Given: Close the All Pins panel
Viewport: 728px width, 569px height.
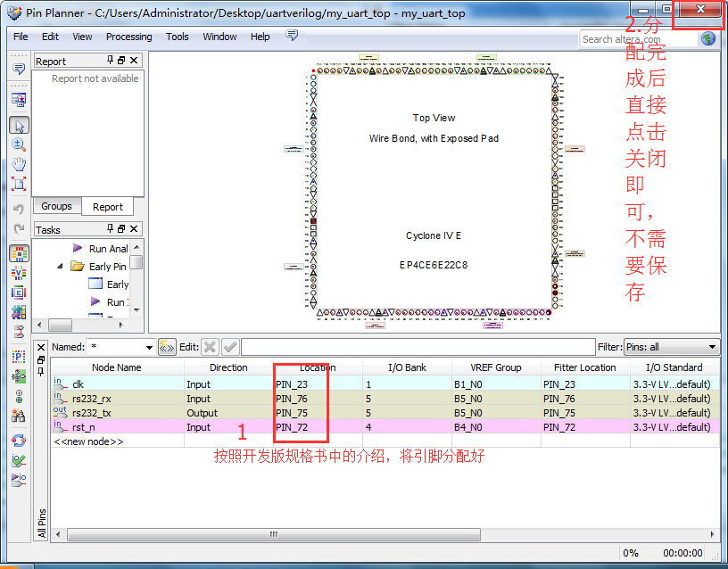Looking at the screenshot, I should pos(41,347).
